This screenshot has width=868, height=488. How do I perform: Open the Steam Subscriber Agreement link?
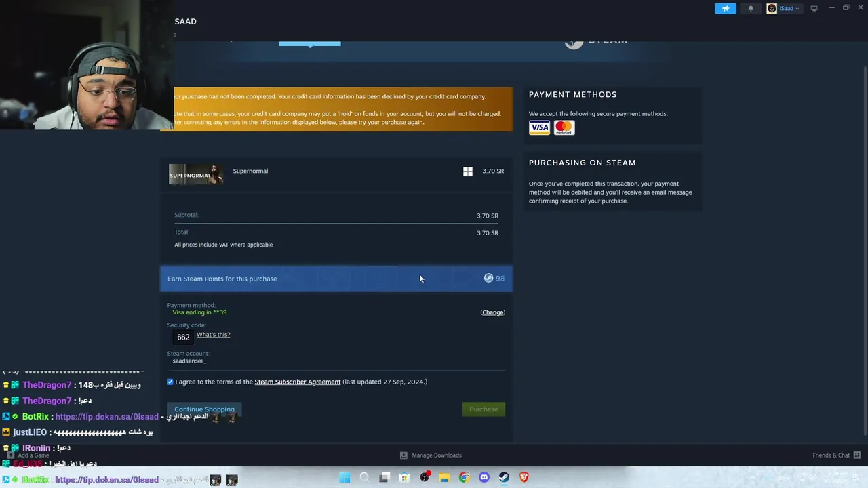(298, 382)
